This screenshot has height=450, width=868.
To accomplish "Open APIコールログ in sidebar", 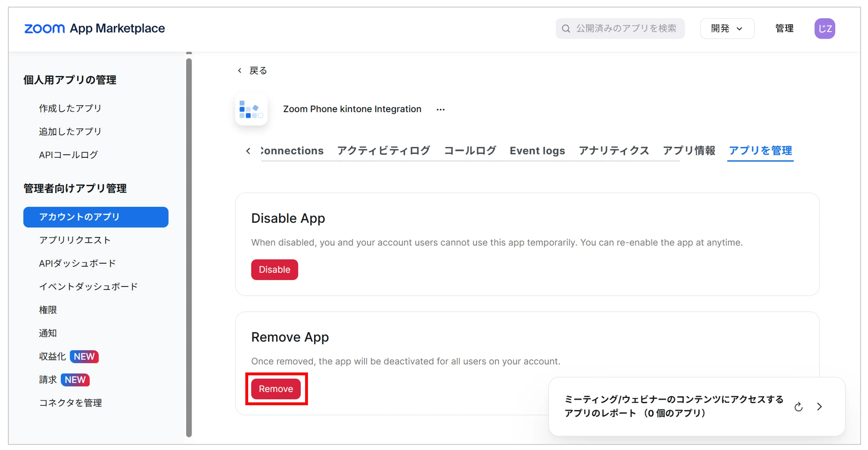I will tap(68, 155).
